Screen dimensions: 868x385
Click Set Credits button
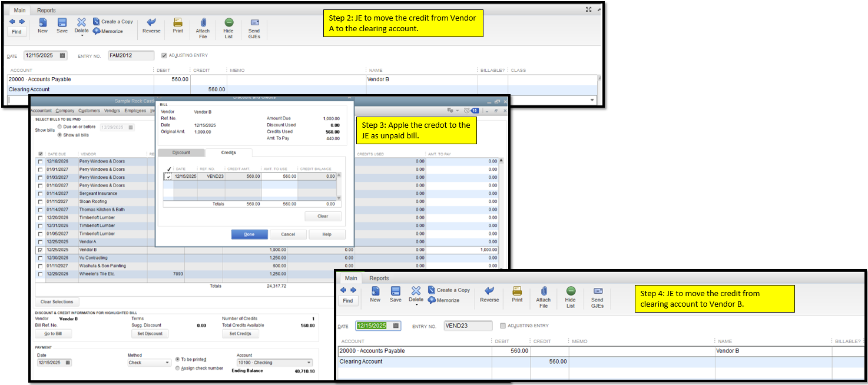pyautogui.click(x=240, y=334)
